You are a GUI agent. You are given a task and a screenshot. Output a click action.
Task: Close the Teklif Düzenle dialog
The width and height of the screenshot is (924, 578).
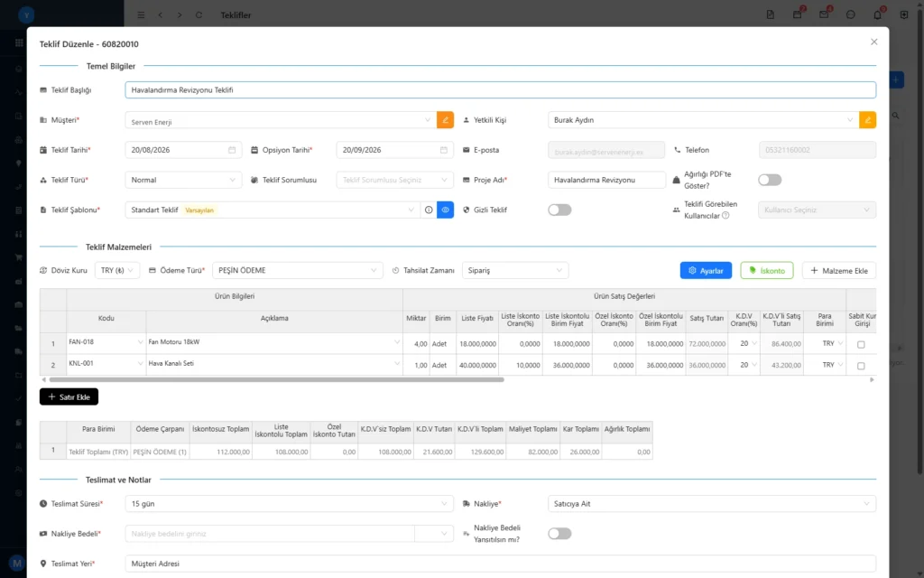(x=873, y=42)
